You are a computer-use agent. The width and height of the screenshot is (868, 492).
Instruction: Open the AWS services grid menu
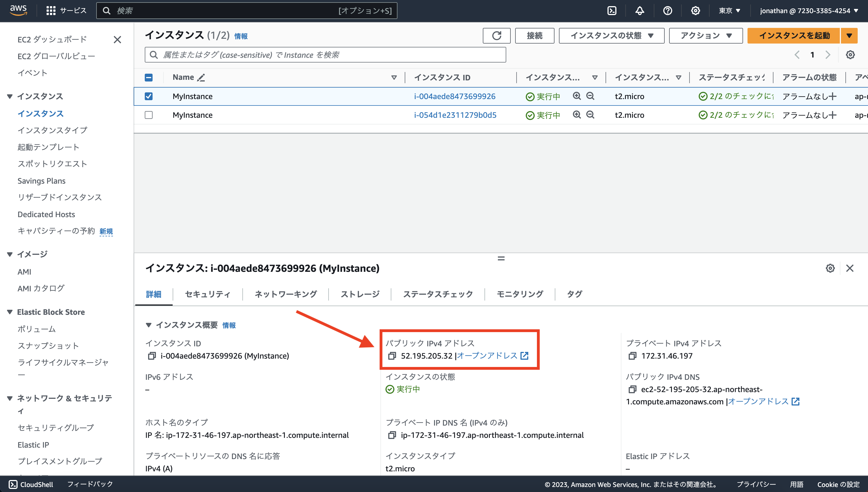click(51, 11)
